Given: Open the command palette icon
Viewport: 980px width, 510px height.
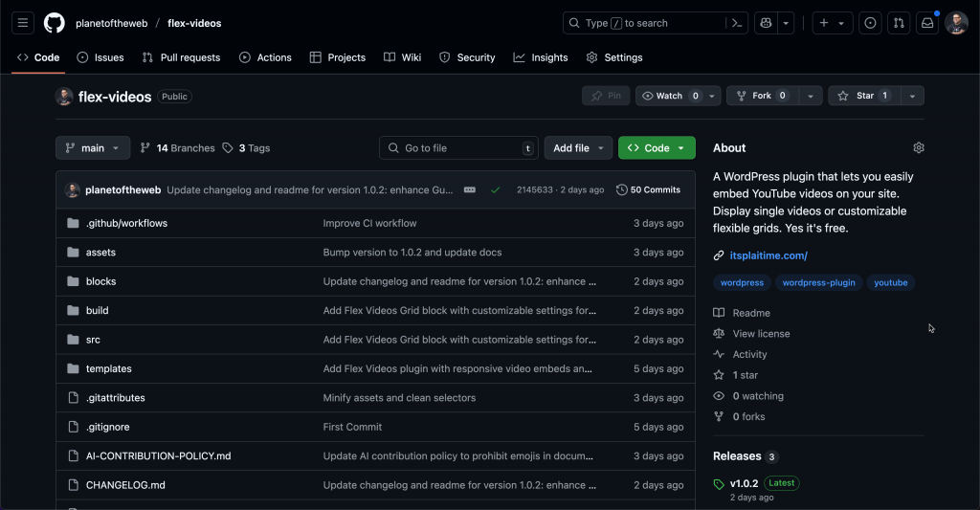Looking at the screenshot, I should [736, 23].
